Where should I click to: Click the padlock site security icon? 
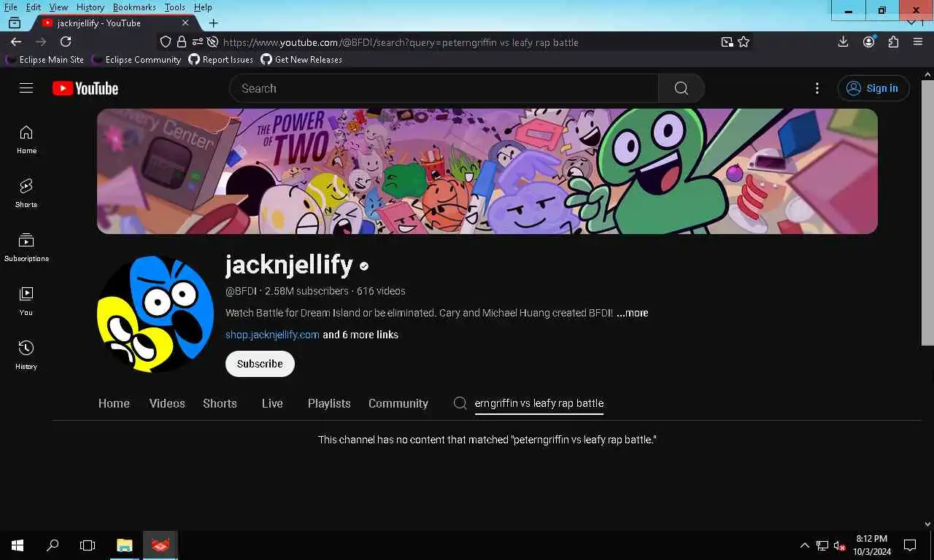(182, 42)
